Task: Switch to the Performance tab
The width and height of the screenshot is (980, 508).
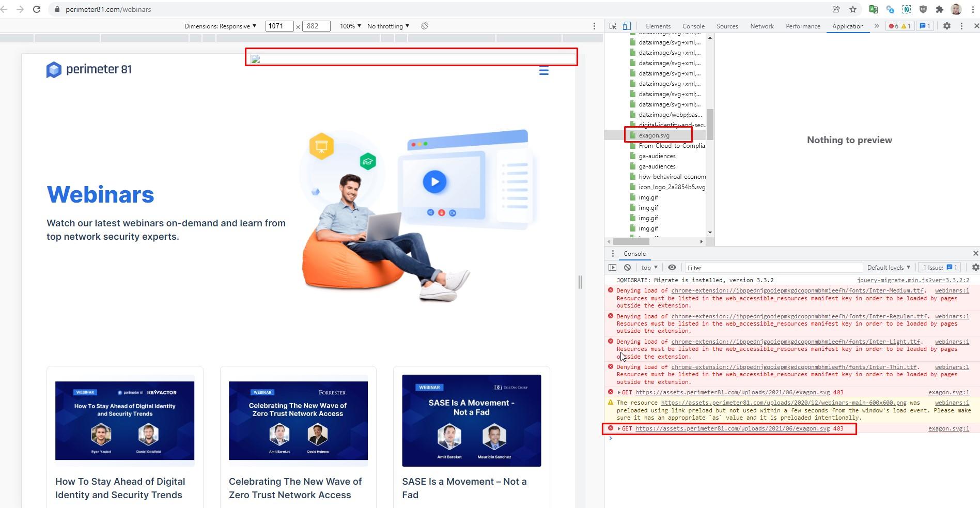Action: (803, 26)
